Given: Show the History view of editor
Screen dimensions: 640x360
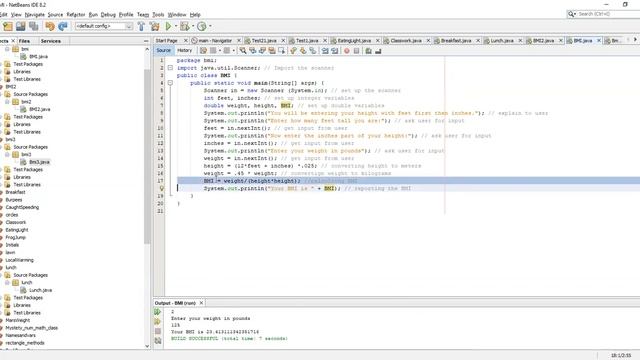Looking at the screenshot, I should tap(184, 51).
